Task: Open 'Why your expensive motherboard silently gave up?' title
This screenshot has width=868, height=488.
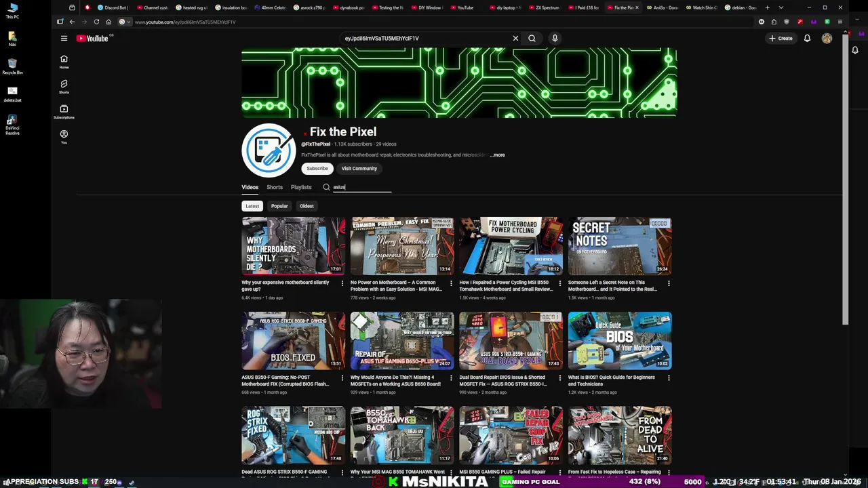Action: point(285,286)
